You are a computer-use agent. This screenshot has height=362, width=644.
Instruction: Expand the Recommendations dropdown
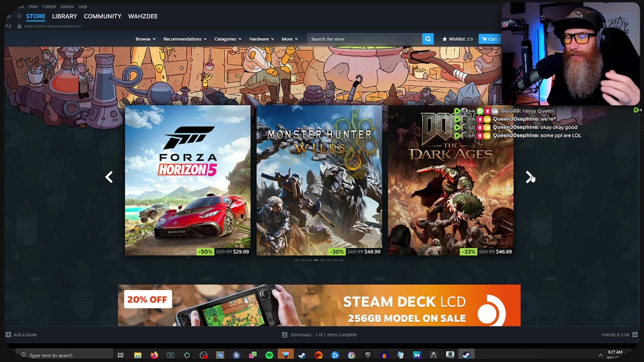pyautogui.click(x=185, y=39)
